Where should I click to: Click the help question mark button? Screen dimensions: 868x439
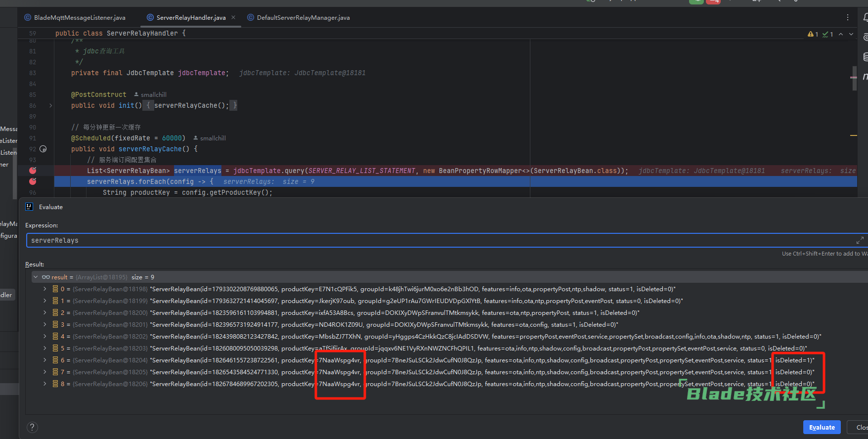[32, 427]
